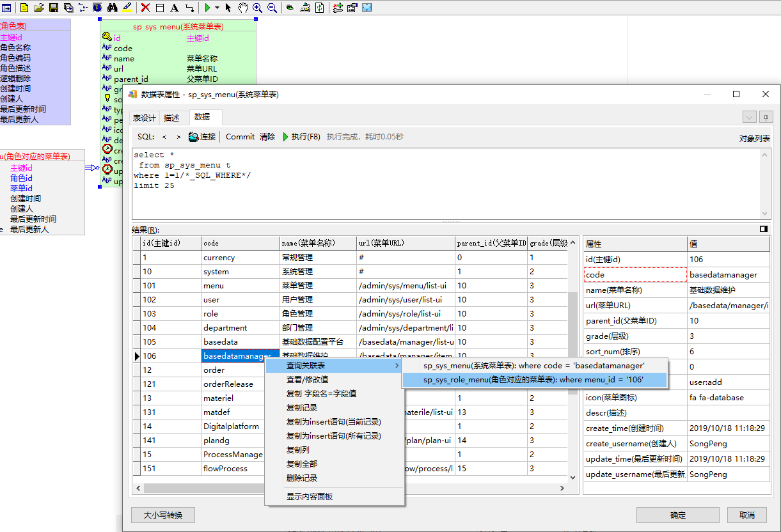Choose 复制记录 from context menu

[x=335, y=407]
